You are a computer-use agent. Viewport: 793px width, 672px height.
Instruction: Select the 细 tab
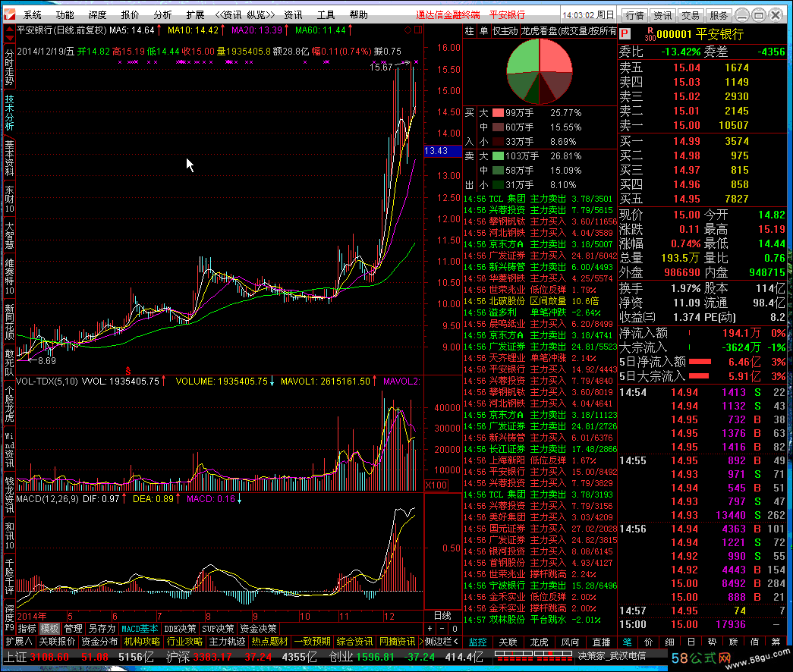pos(669,642)
